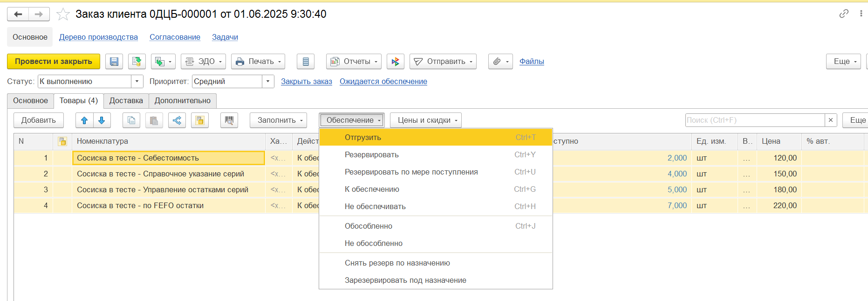The height and width of the screenshot is (301, 868).
Task: Move row up with blue arrow
Action: click(84, 120)
